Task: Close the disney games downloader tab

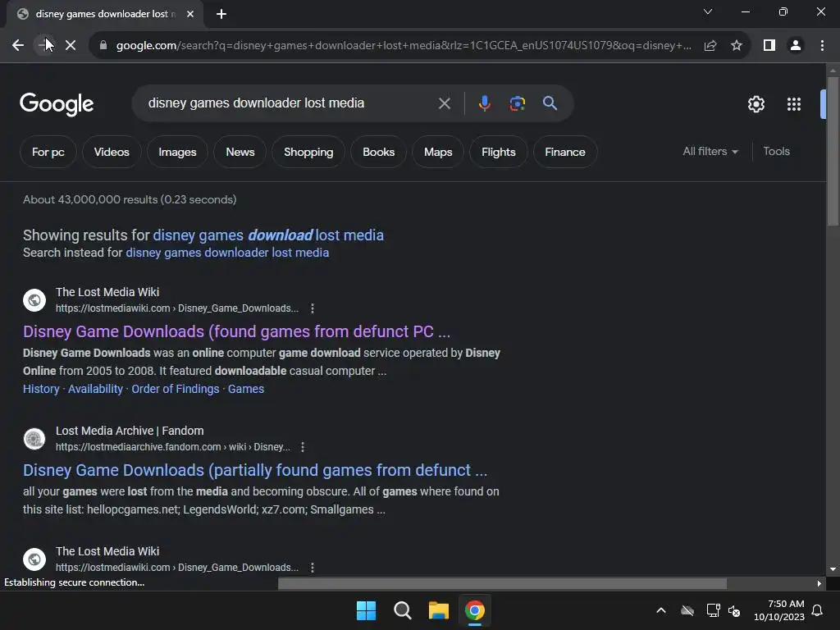Action: (x=190, y=14)
